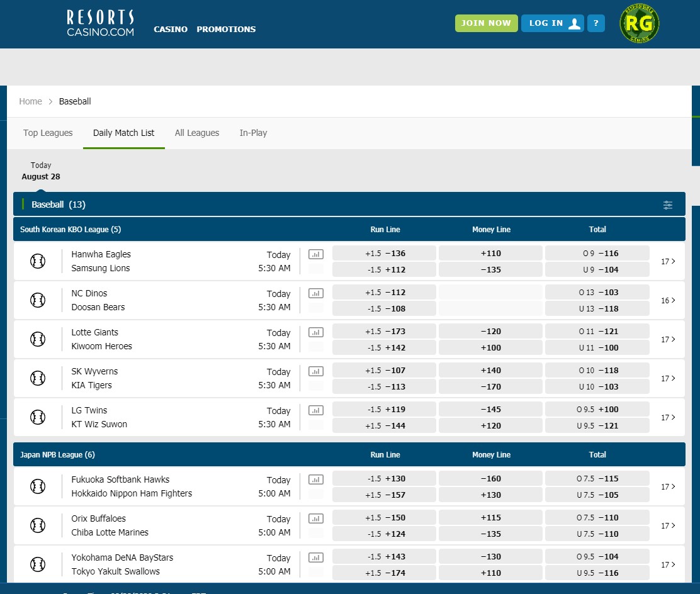Open the Casino menu item

coord(171,29)
